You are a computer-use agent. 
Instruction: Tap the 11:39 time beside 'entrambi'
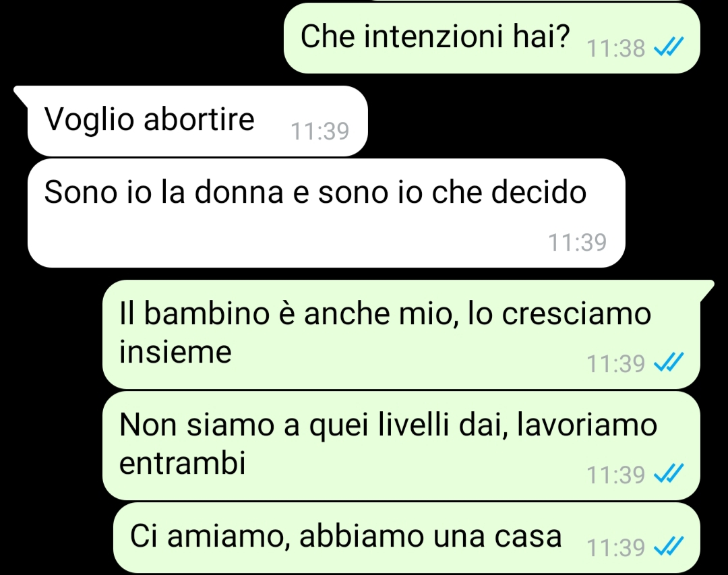click(x=615, y=475)
